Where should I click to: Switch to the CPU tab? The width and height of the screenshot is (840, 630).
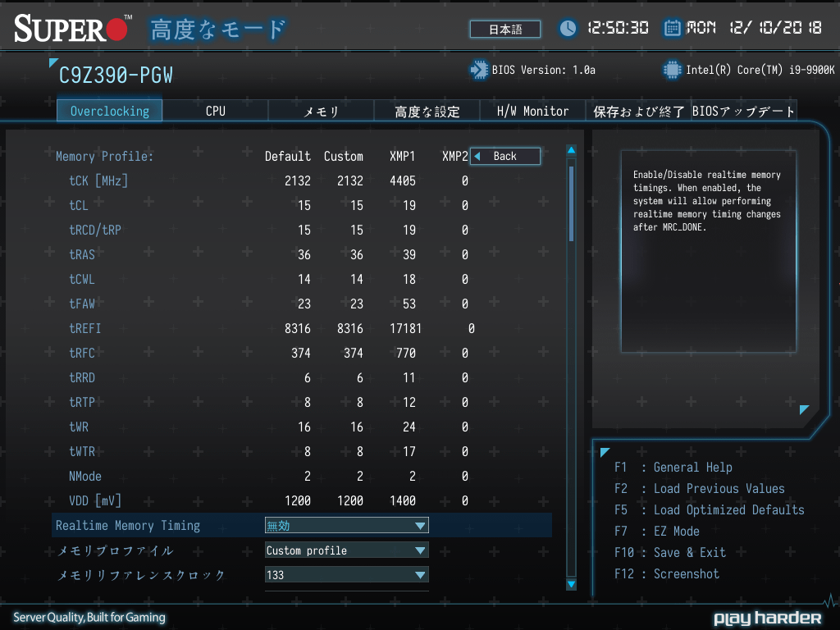tap(216, 111)
